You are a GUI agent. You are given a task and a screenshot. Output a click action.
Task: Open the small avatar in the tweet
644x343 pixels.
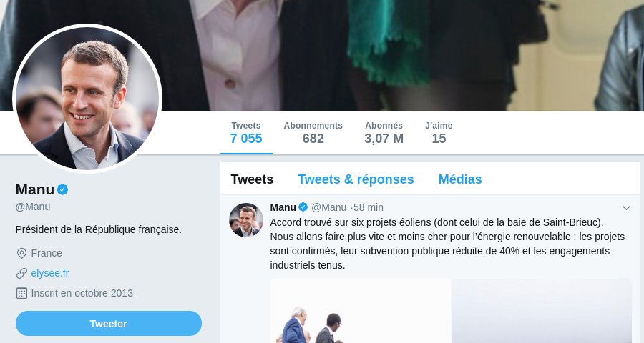(246, 219)
